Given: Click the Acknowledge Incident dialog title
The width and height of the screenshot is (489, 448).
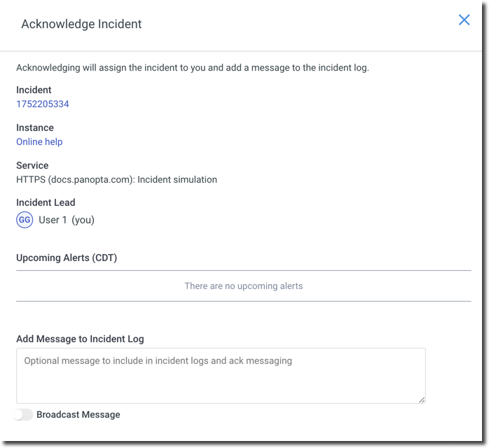Looking at the screenshot, I should pos(81,24).
